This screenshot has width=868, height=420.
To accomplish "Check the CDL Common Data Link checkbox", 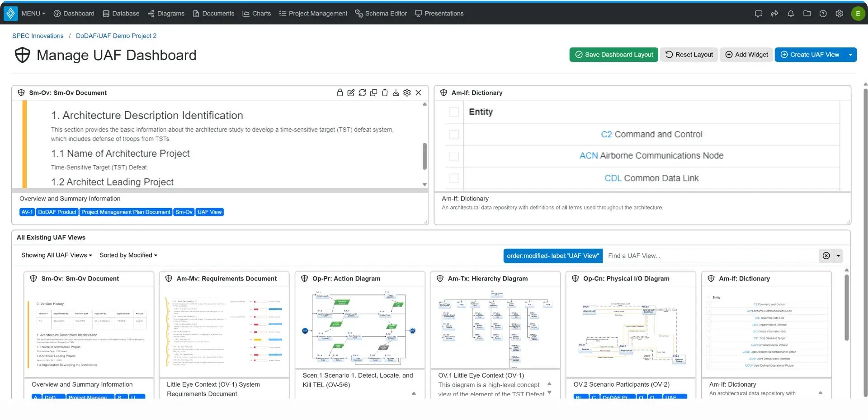I will [x=454, y=178].
